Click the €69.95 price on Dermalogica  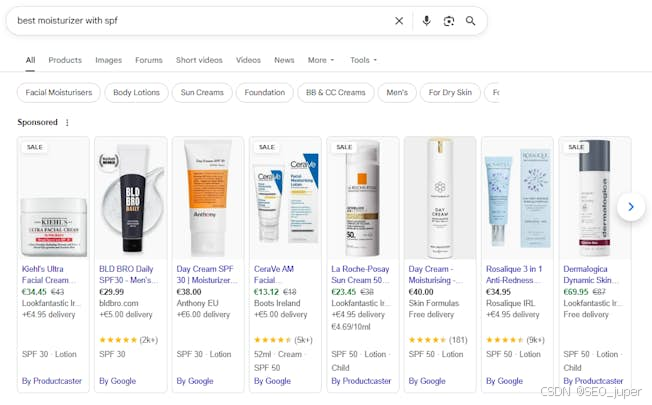click(575, 292)
